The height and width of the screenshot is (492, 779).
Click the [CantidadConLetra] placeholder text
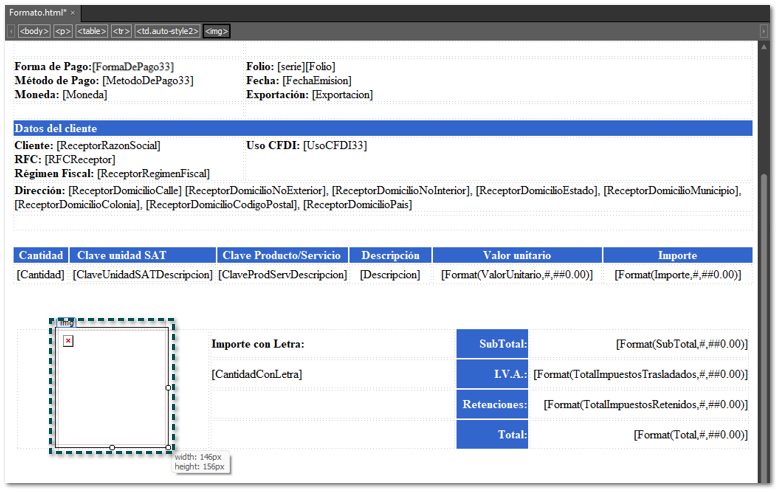tap(257, 374)
